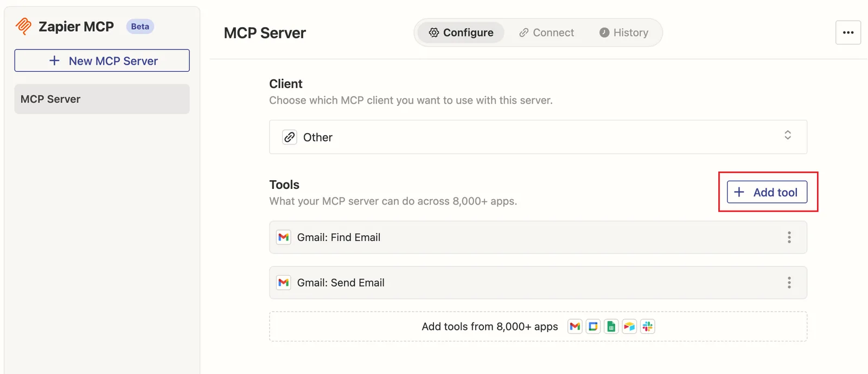Click the New MCP Server button

pyautogui.click(x=102, y=60)
